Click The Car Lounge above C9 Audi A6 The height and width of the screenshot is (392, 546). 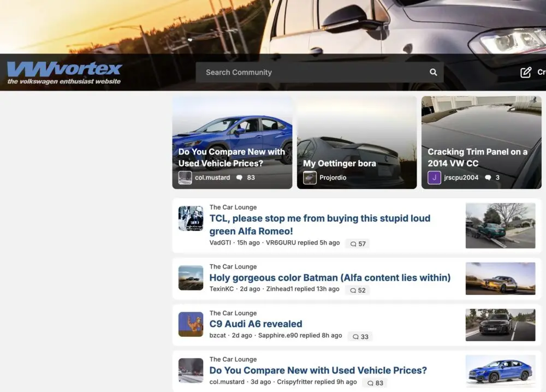[233, 313]
